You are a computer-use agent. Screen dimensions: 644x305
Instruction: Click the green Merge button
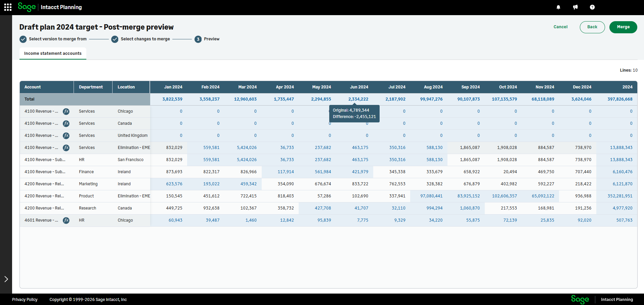point(623,27)
